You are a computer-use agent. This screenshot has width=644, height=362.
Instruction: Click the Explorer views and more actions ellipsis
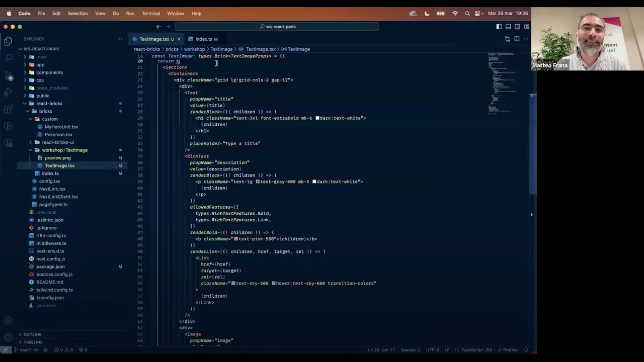click(x=120, y=39)
